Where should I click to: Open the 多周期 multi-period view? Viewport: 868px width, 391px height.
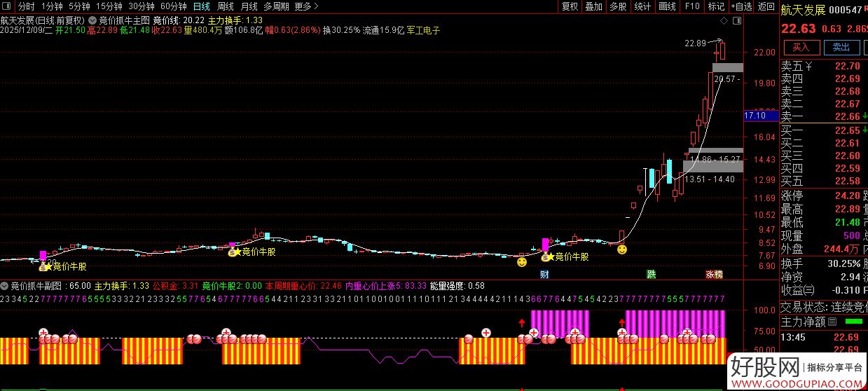276,6
